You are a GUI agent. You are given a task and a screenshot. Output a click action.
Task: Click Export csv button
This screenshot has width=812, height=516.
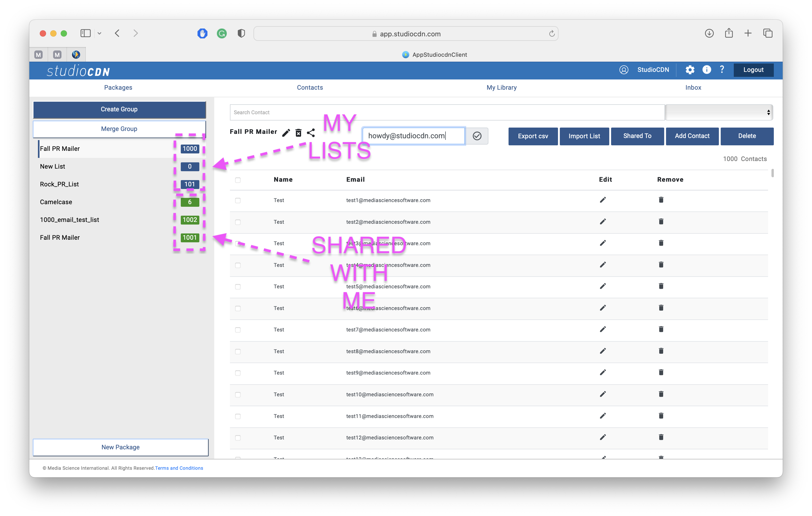[533, 136]
